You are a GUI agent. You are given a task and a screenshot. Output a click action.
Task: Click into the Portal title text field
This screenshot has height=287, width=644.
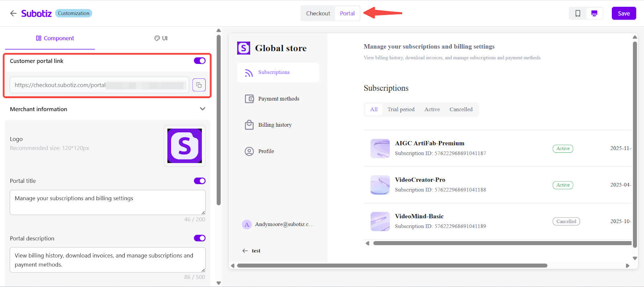click(107, 202)
